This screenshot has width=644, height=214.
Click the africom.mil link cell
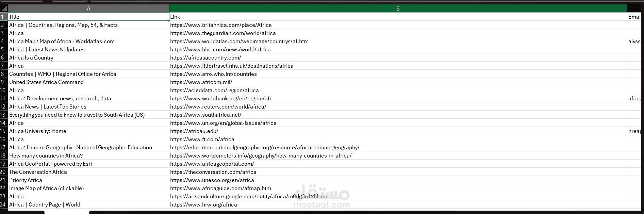[x=398, y=82]
